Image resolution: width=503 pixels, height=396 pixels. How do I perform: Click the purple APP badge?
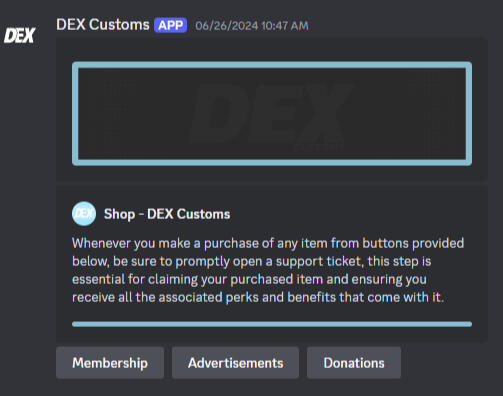click(x=170, y=25)
